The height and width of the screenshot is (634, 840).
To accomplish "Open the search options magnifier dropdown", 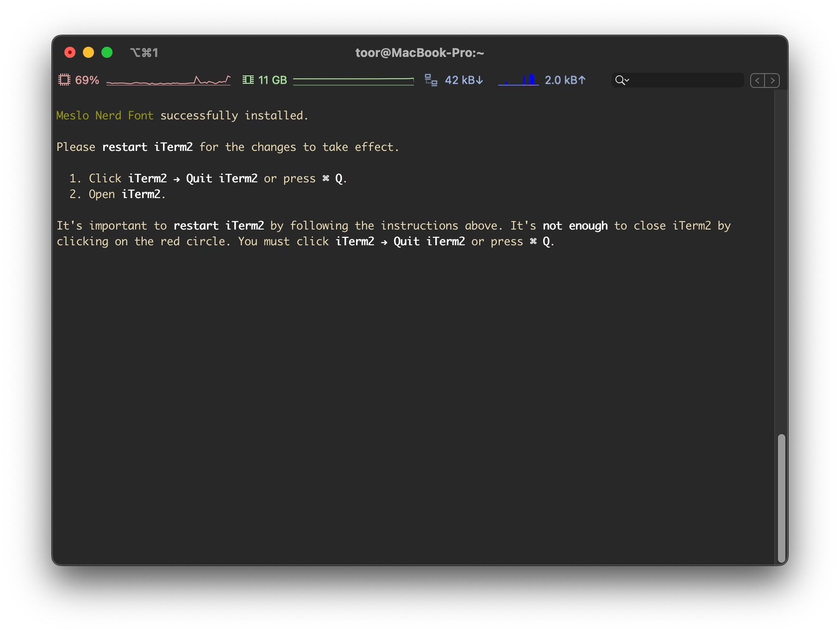I will pyautogui.click(x=622, y=80).
